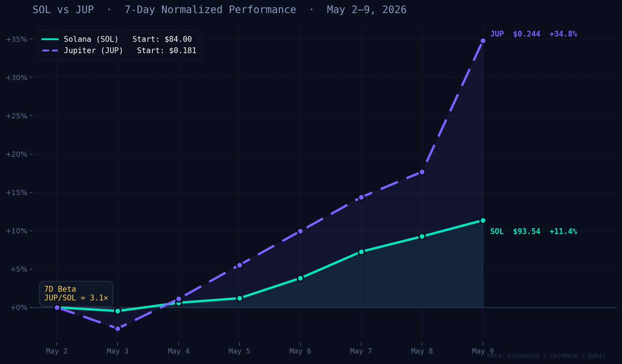The image size is (622, 364).
Task: Click the May 2 x-axis label
Action: pyautogui.click(x=56, y=352)
